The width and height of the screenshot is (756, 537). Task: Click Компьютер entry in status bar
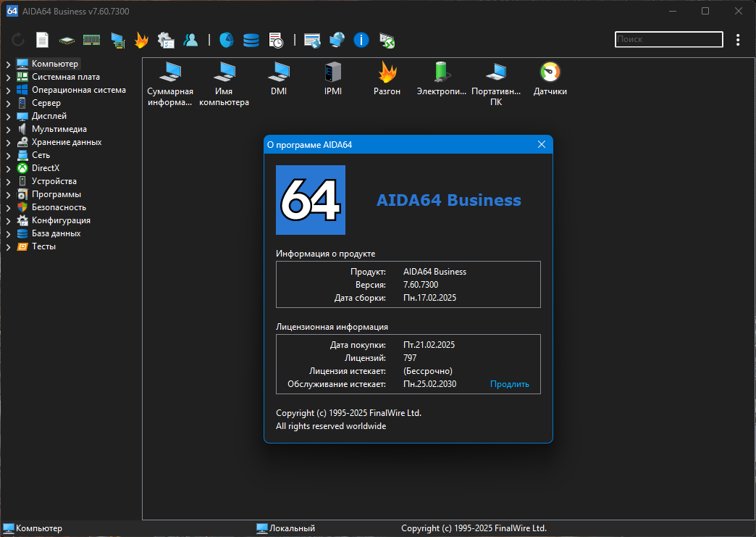tap(39, 528)
